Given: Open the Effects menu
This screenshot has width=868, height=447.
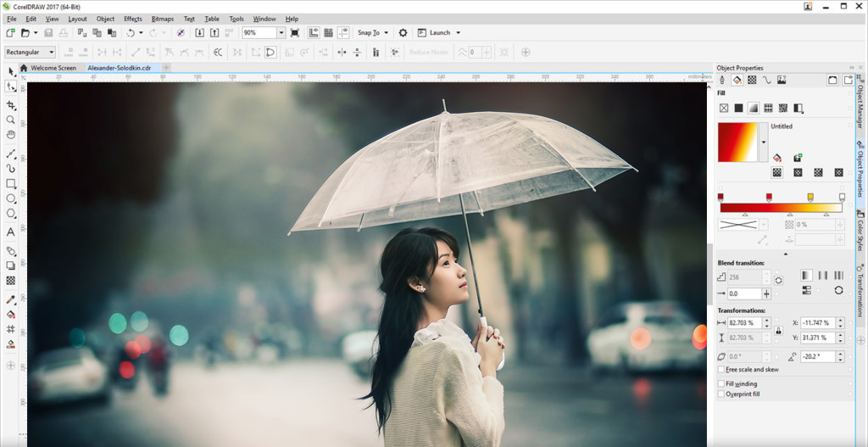Looking at the screenshot, I should click(x=133, y=19).
